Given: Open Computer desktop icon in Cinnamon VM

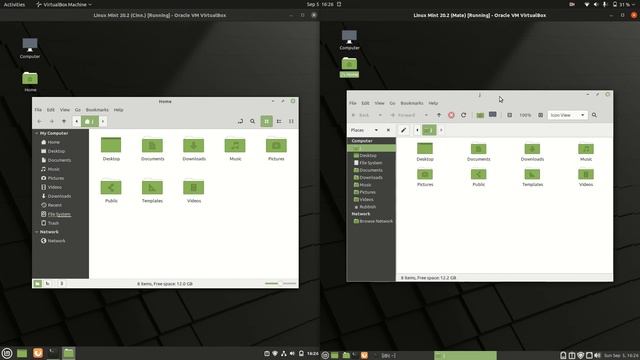Looking at the screenshot, I should point(30,48).
